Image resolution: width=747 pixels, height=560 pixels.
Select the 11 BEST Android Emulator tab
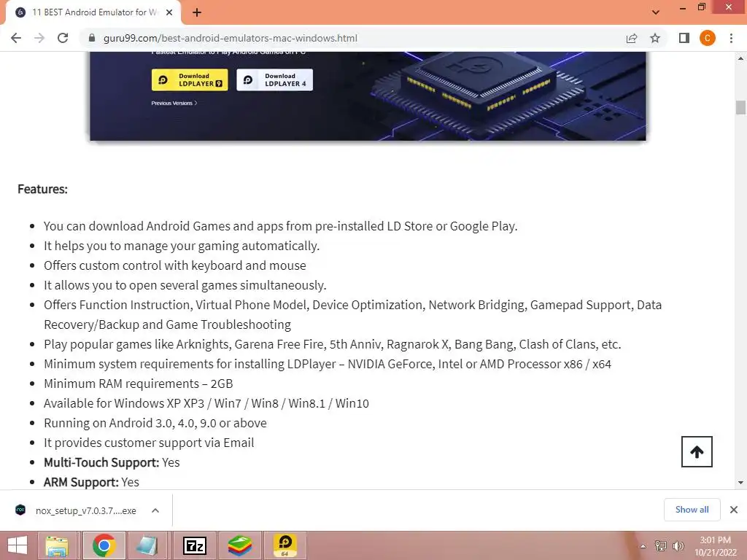point(93,12)
